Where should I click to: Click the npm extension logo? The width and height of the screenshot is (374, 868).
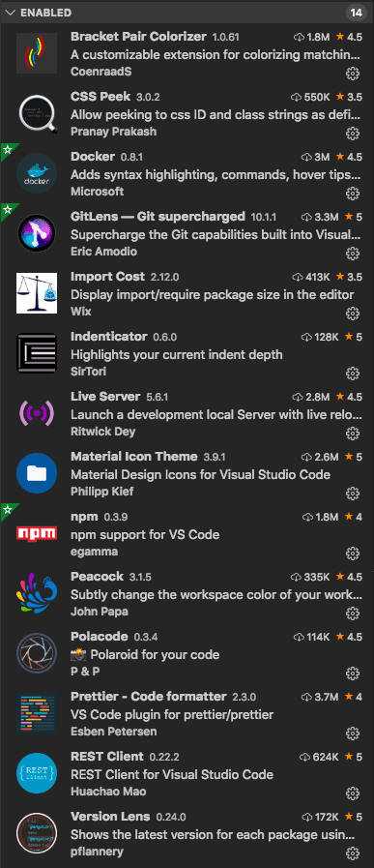(x=37, y=532)
